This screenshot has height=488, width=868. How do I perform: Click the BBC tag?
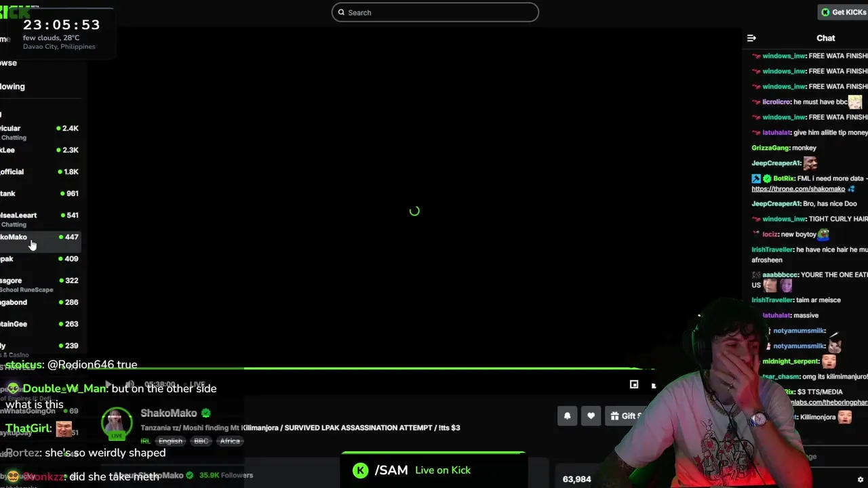[x=201, y=441]
